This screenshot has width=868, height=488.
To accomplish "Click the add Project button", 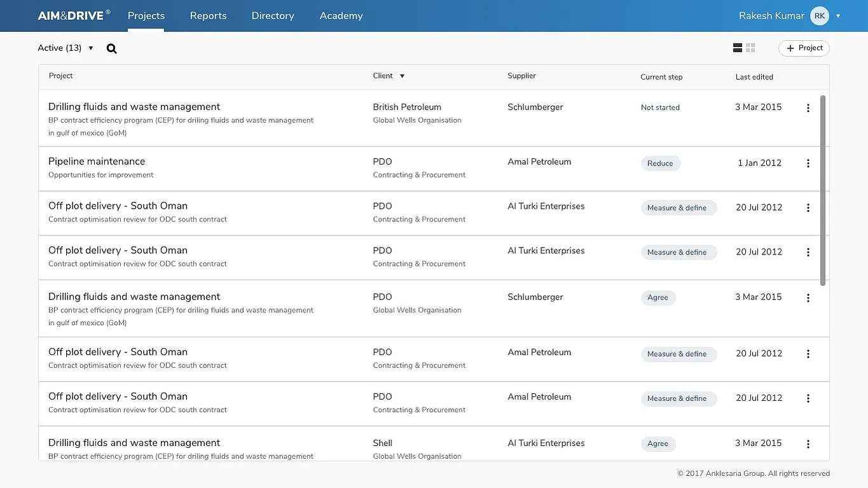I will point(804,48).
